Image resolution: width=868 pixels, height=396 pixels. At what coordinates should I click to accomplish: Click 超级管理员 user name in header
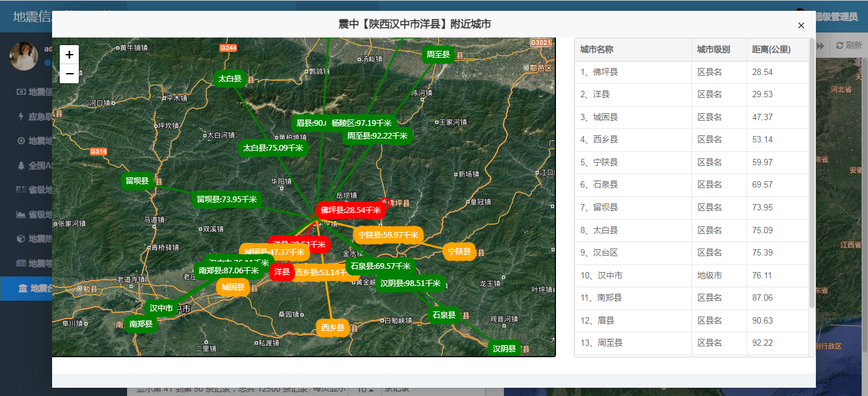tap(836, 17)
